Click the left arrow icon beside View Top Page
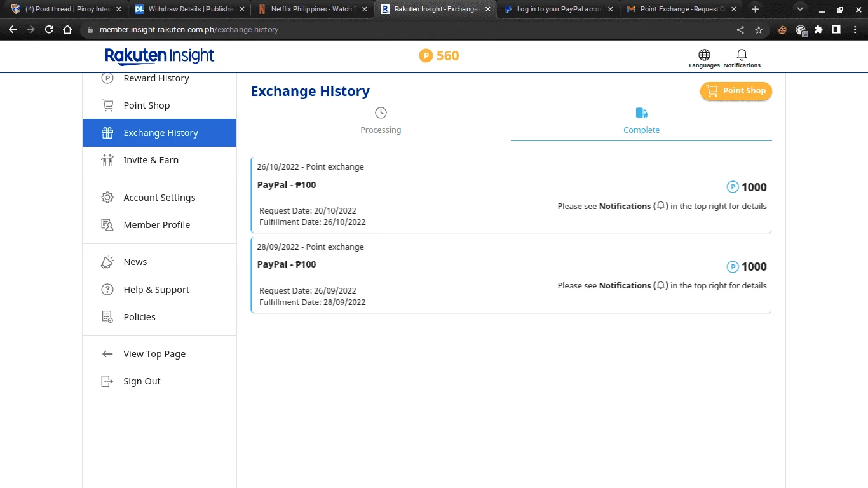Screen dimensions: 868x488 click(107, 354)
